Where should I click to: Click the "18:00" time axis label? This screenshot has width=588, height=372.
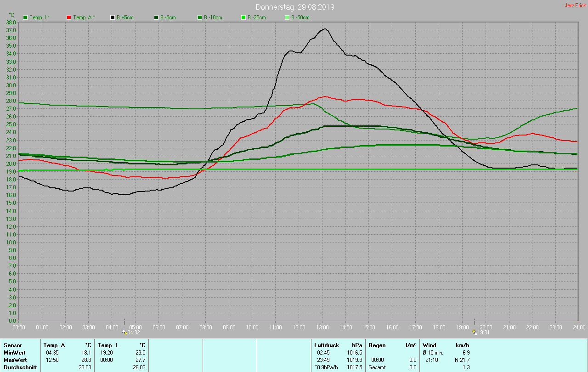[x=439, y=327]
